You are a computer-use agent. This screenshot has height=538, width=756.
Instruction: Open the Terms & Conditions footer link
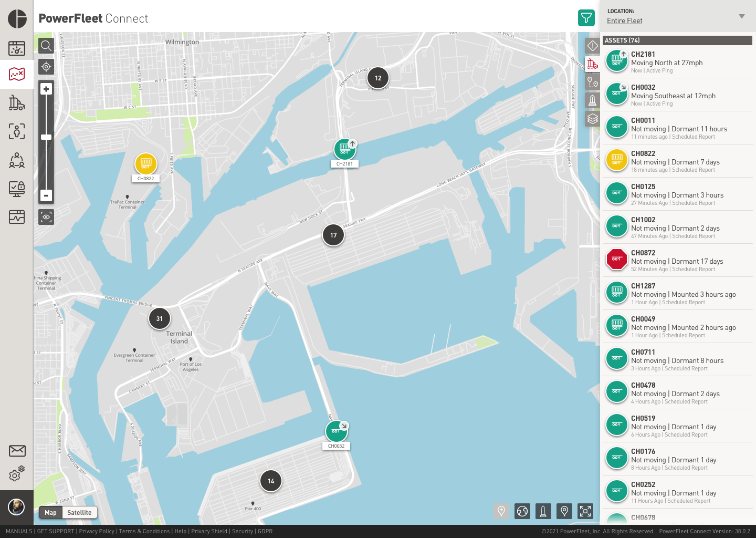(144, 531)
